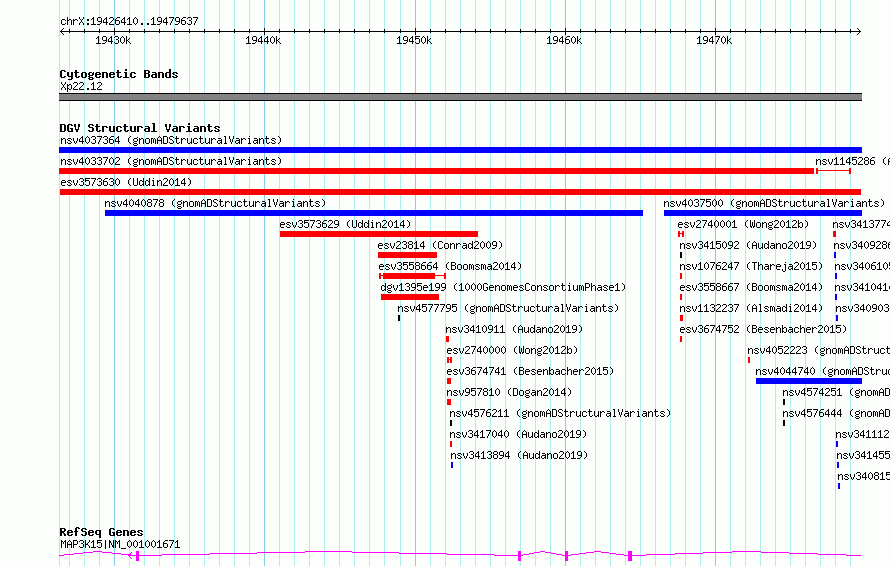Click the 19440k ruler tick label
Image resolution: width=890 pixels, height=566 pixels.
(263, 40)
